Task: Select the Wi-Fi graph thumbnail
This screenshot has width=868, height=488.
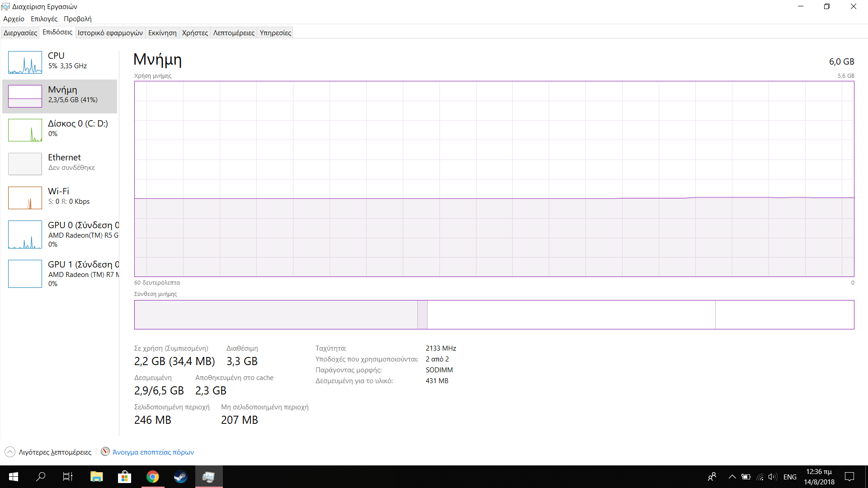Action: (25, 198)
